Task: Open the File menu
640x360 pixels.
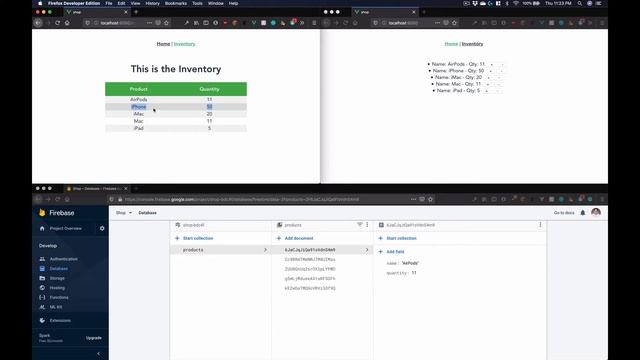Action: pyautogui.click(x=109, y=3)
